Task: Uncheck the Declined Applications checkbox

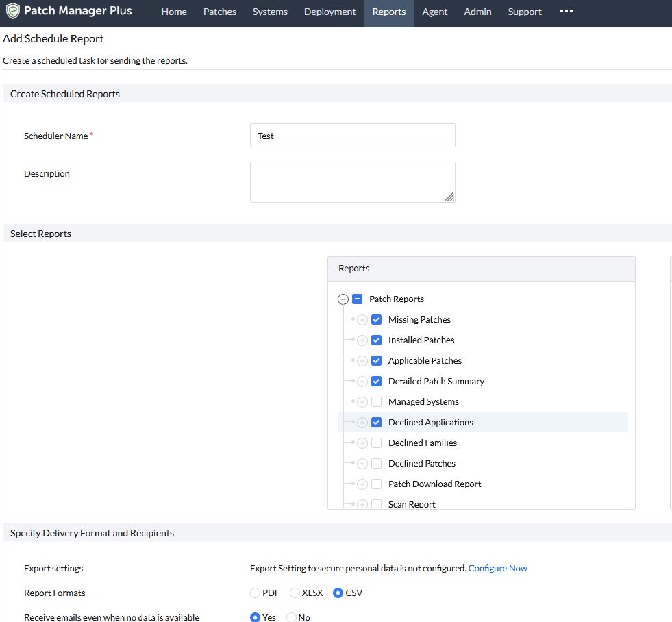Action: (x=376, y=422)
